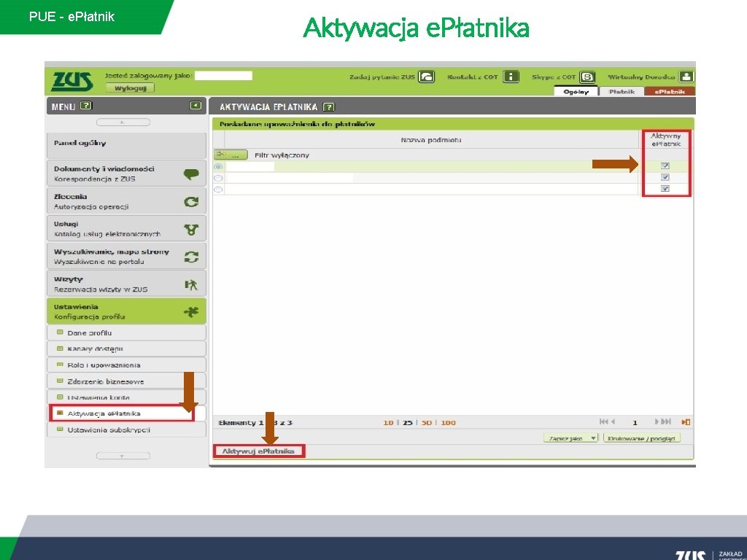Image resolution: width=747 pixels, height=560 pixels.
Task: Go to the previous page arrow
Action: (x=613, y=421)
